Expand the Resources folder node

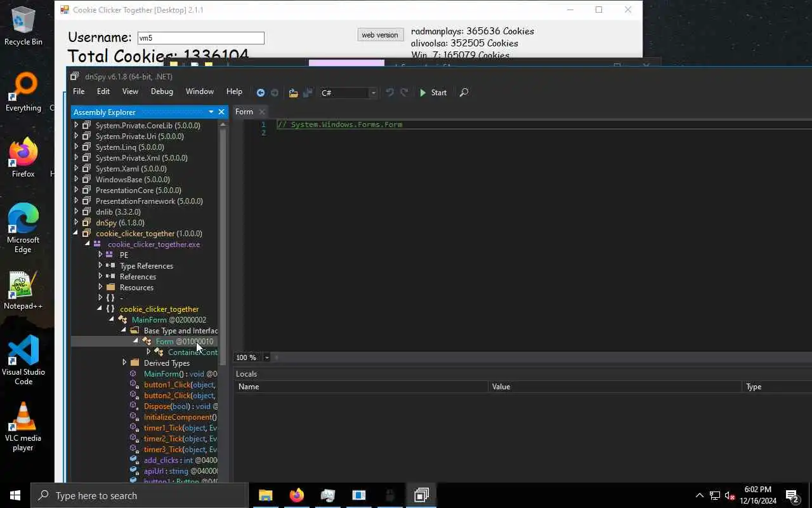(x=100, y=288)
